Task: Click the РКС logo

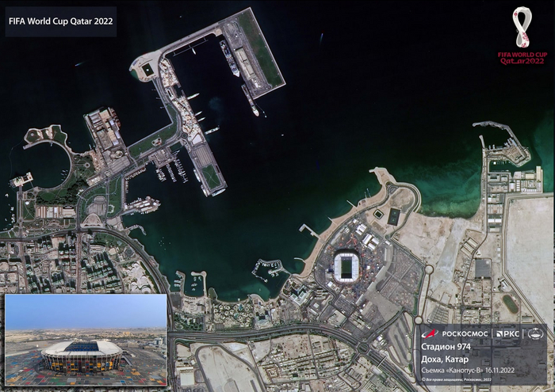Action: coord(508,333)
